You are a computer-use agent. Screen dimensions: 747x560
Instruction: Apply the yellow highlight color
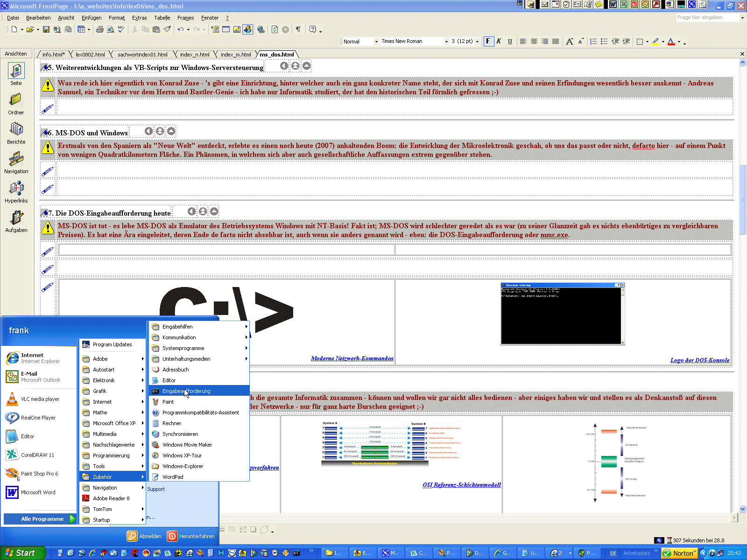(x=655, y=42)
